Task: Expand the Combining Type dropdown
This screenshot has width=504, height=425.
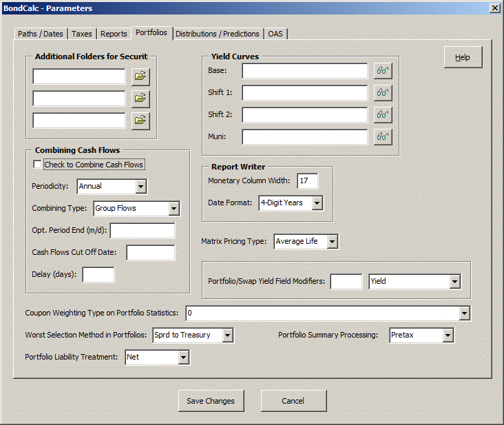Action: [x=174, y=208]
